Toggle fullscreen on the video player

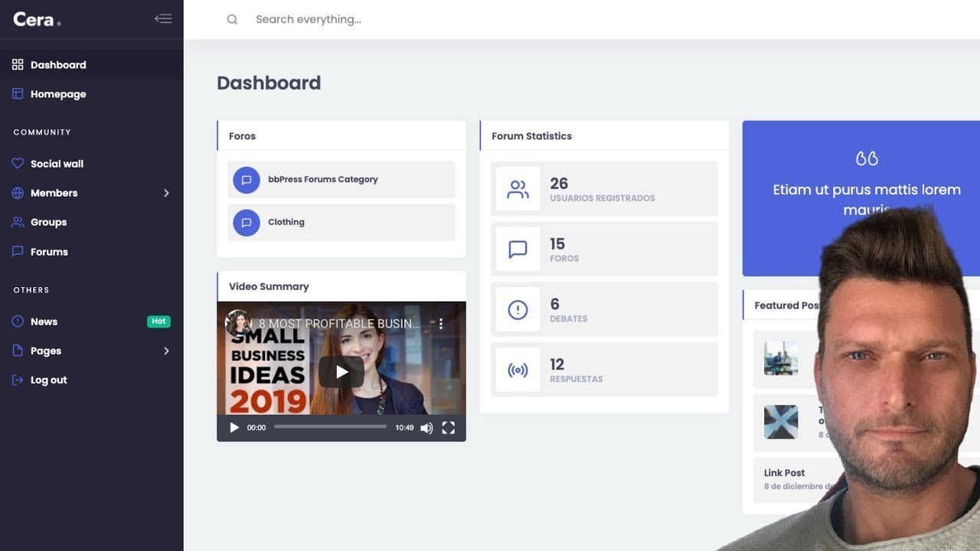pyautogui.click(x=449, y=428)
